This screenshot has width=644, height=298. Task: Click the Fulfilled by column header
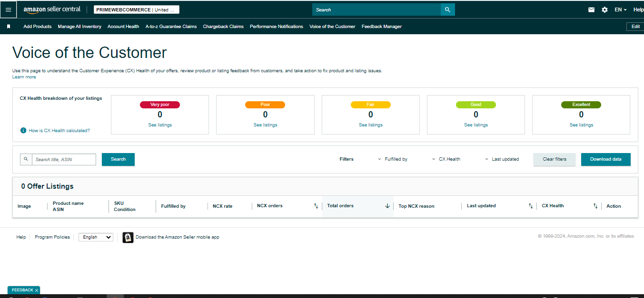tap(173, 206)
